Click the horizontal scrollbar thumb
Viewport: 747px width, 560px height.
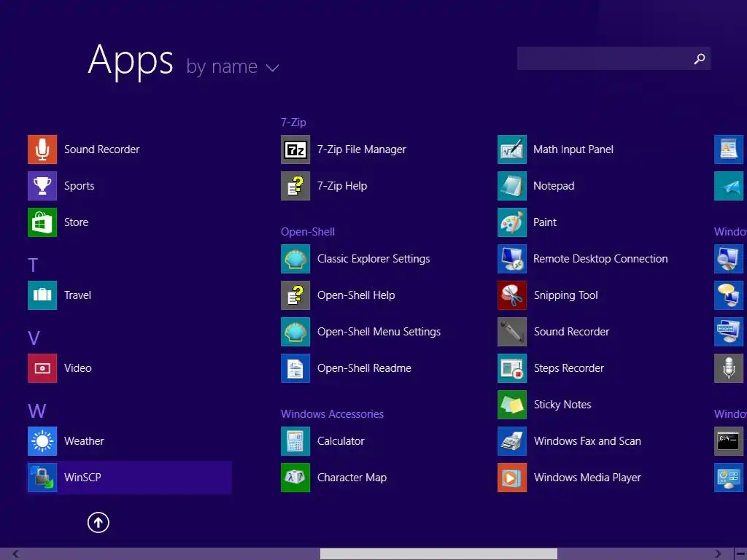(x=438, y=554)
